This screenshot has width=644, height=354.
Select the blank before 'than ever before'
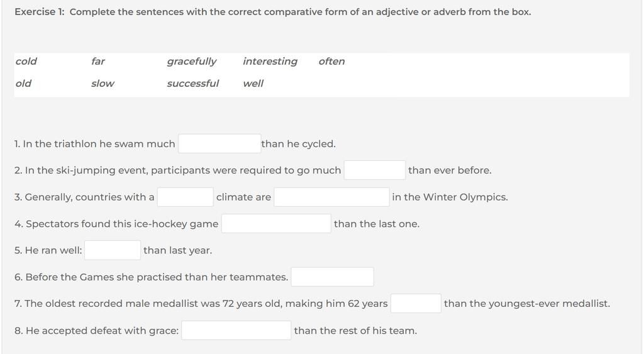point(375,170)
